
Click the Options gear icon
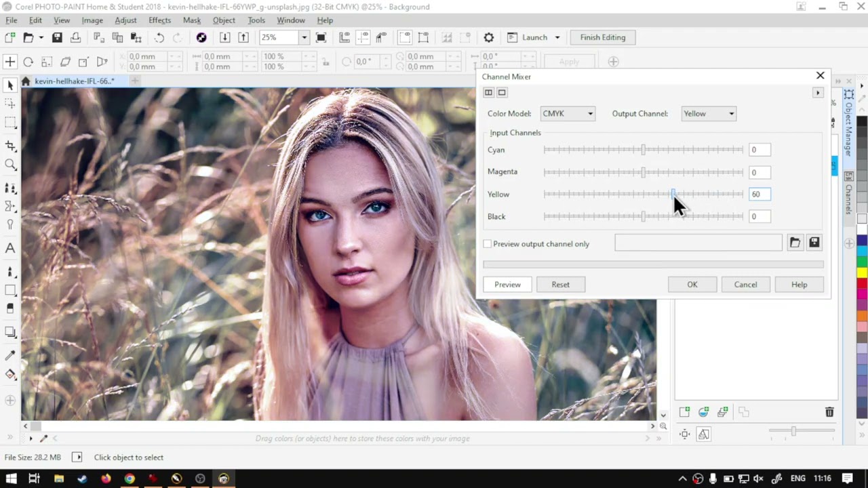pyautogui.click(x=488, y=37)
